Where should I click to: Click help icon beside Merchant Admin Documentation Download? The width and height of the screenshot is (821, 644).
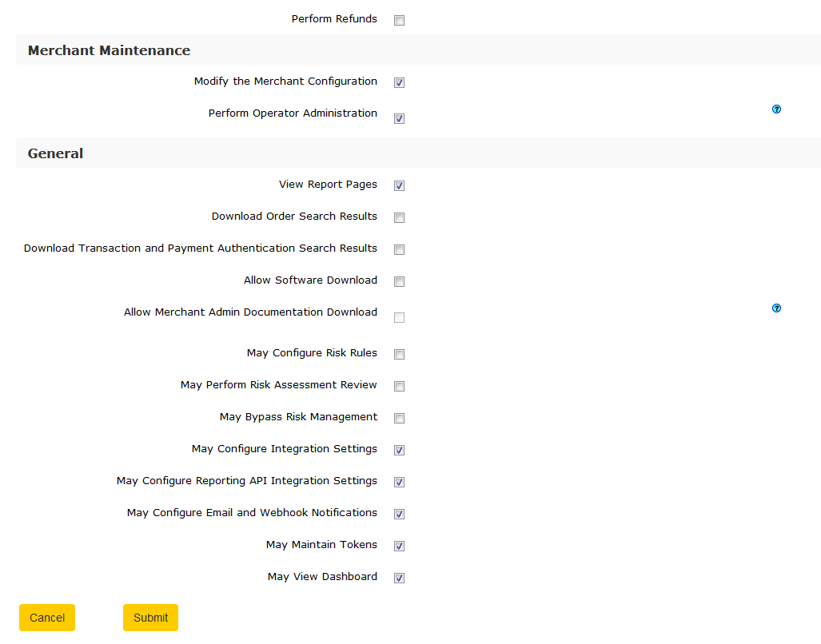point(776,308)
